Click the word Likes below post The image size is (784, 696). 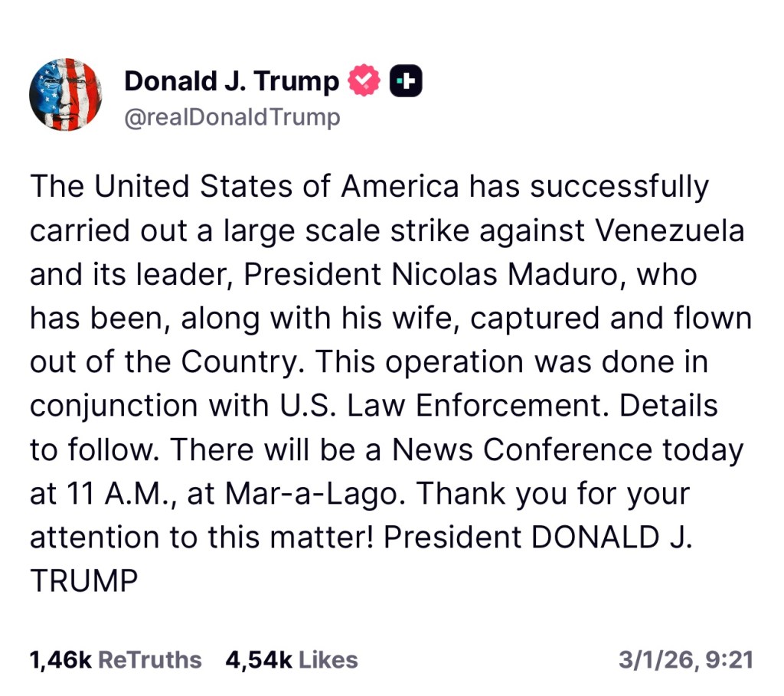[x=328, y=660]
